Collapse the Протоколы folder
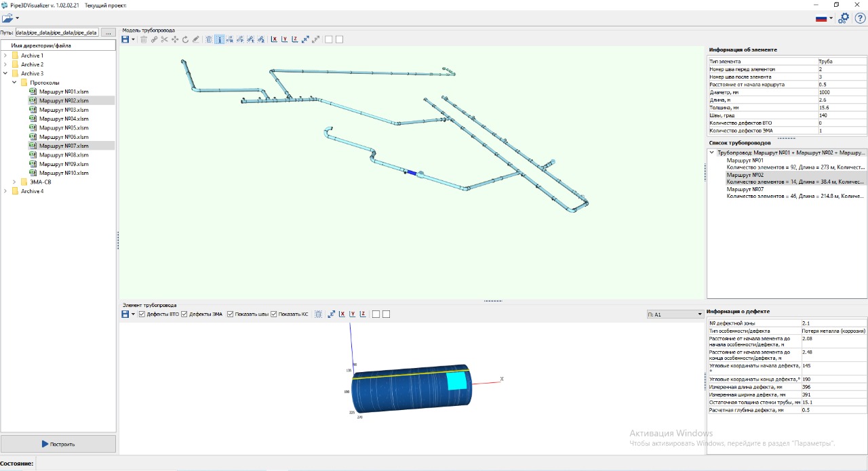 click(14, 83)
